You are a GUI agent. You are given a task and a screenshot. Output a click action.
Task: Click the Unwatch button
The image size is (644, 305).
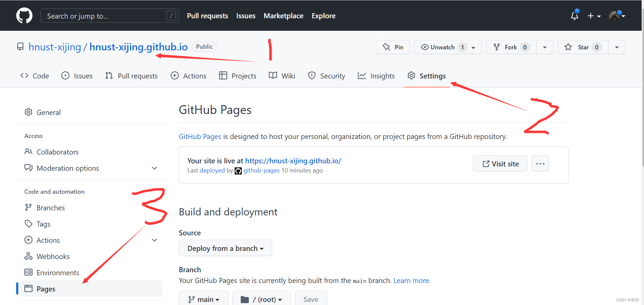(x=448, y=47)
